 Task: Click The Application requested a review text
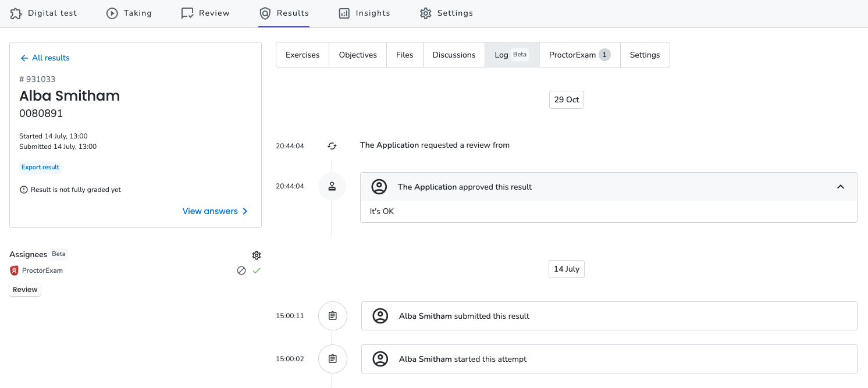pyautogui.click(x=435, y=145)
